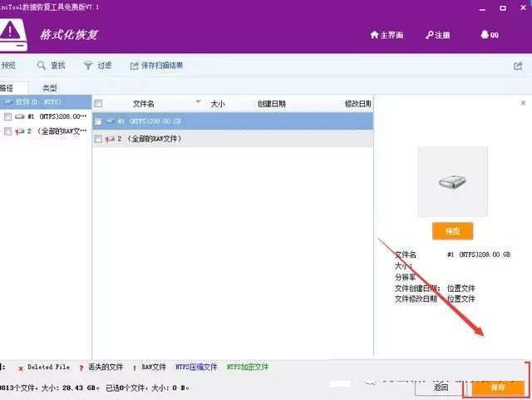Sort by the 修改日期 column header
The height and width of the screenshot is (400, 532).
coord(358,104)
